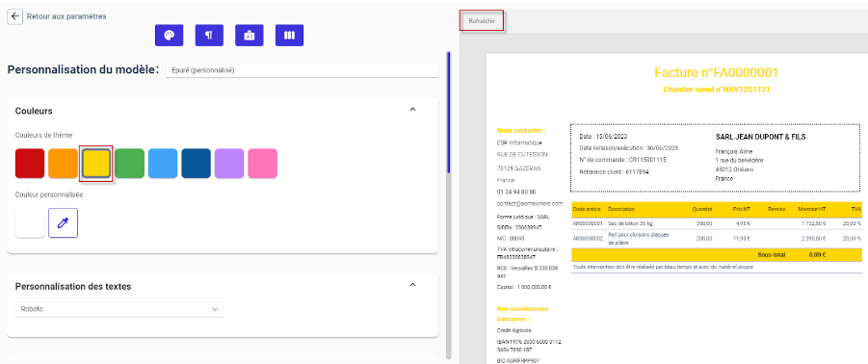Click the Nous contacter heading in preview
Image resolution: width=868 pixels, height=364 pixels.
[x=521, y=131]
